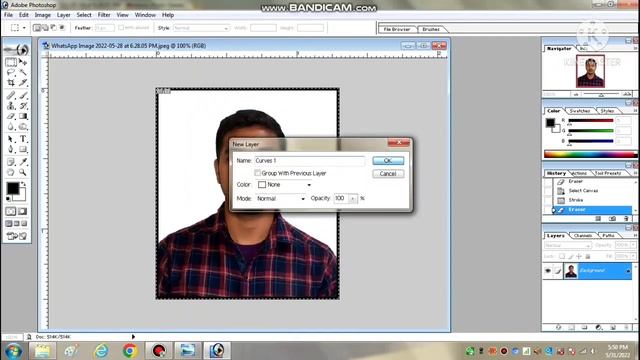Toggle lock transparent pixels in Layers

click(562, 256)
